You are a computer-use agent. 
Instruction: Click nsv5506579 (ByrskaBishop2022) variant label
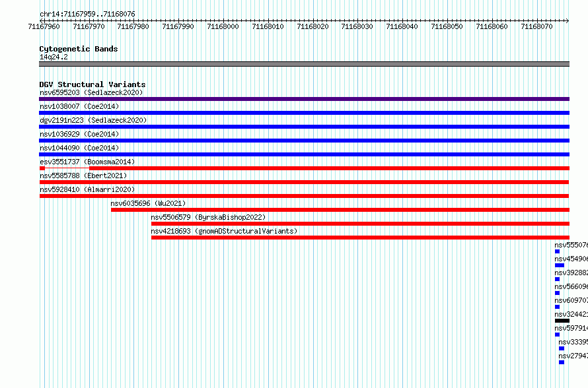tap(208, 217)
